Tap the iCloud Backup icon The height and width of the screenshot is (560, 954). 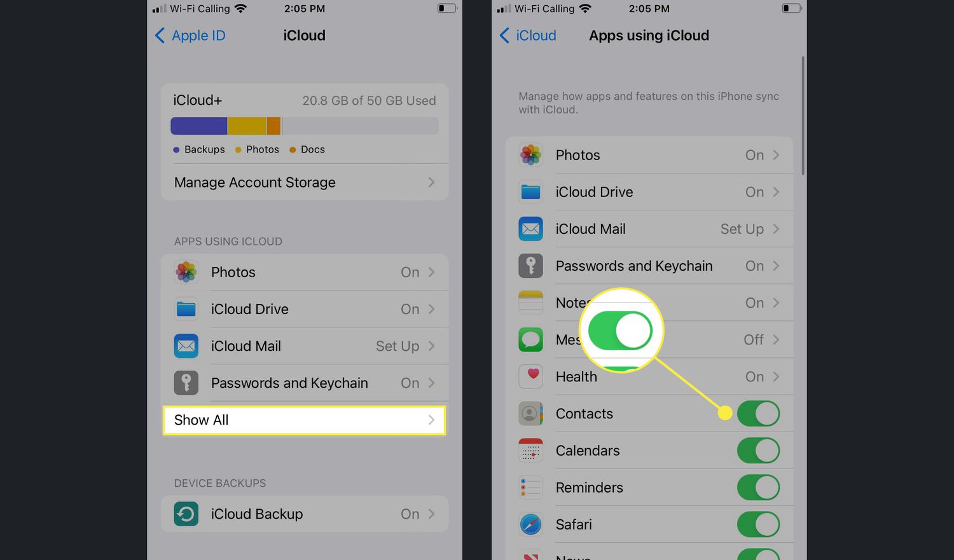click(186, 514)
